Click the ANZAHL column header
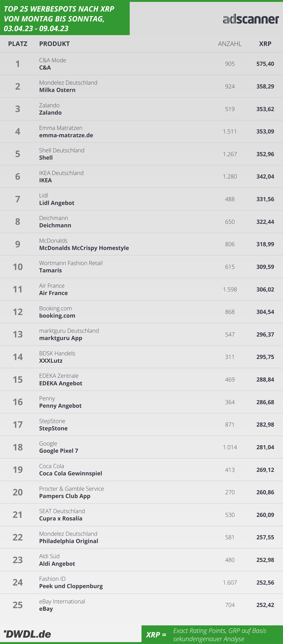This screenshot has width=283, height=644. click(x=230, y=44)
